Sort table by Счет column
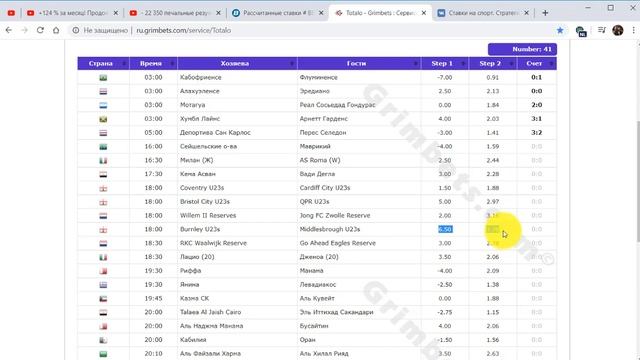This screenshot has width=640, height=360. point(537,63)
